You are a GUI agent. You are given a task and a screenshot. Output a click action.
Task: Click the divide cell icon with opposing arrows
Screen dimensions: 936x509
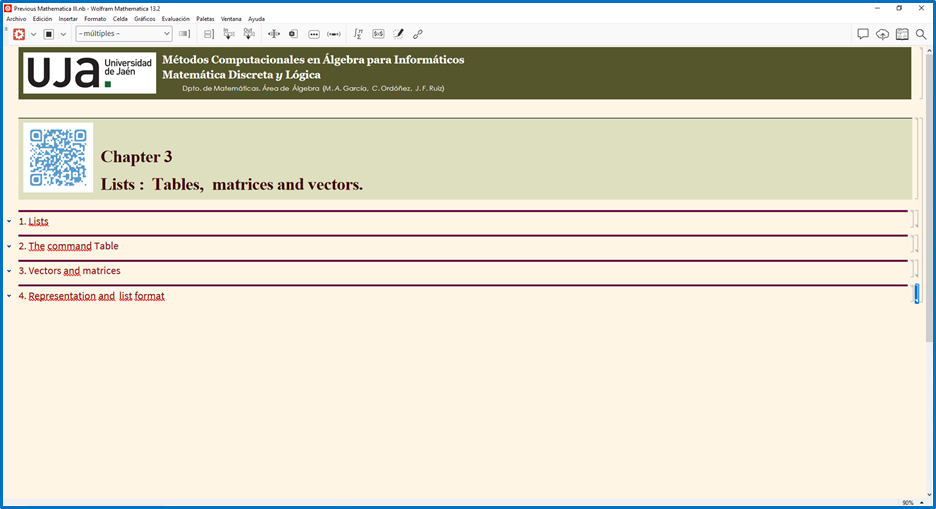pos(274,34)
